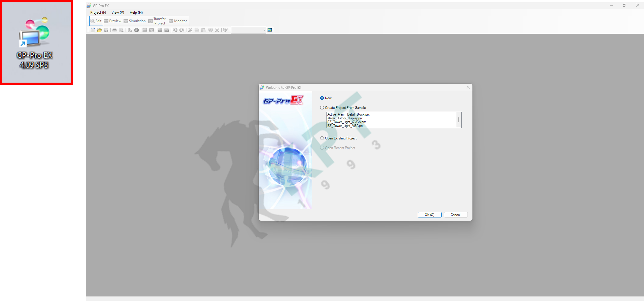The width and height of the screenshot is (644, 301).
Task: Click the Error check icon
Action: [x=225, y=30]
